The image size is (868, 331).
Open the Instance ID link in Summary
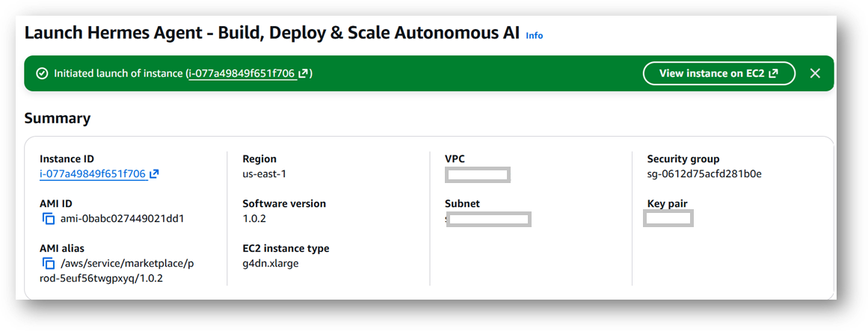(99, 174)
